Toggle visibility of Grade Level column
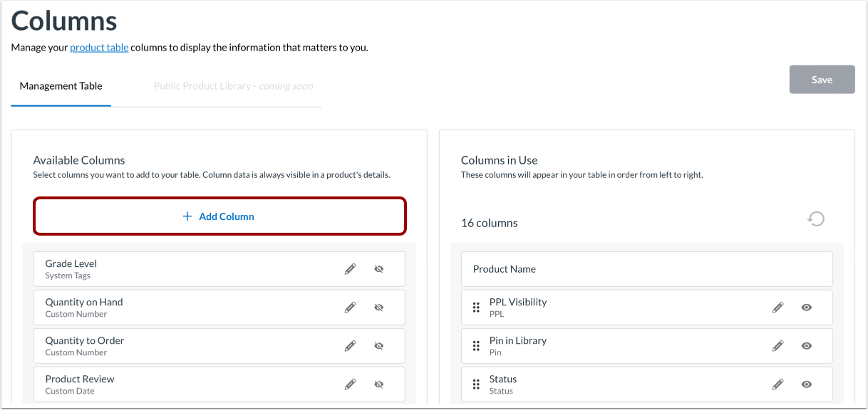 pos(378,268)
